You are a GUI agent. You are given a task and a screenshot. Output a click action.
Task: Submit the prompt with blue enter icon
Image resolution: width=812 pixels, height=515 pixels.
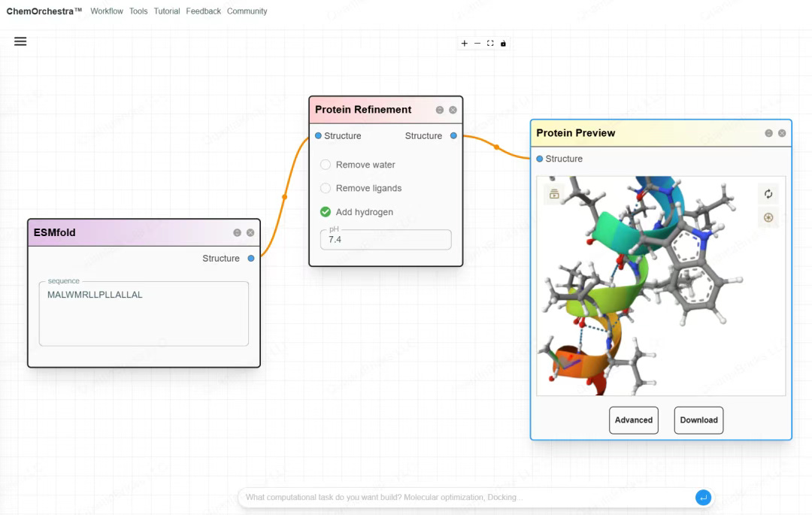point(703,498)
